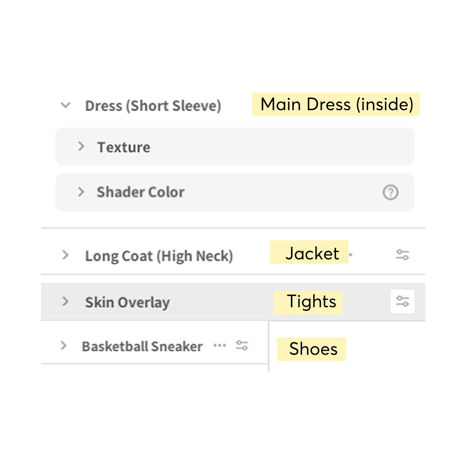Click the Main Dress (inside) annotation
Viewport: 476px width, 476px height.
click(x=337, y=104)
